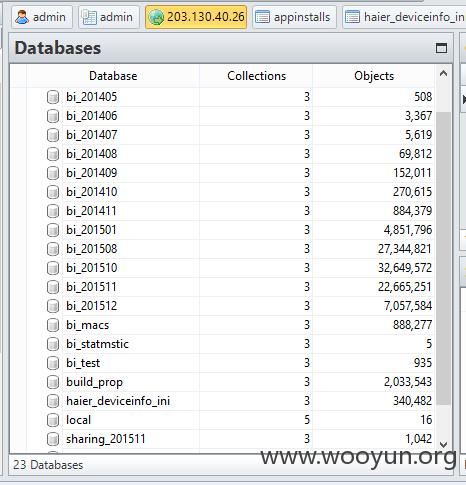Sort by the Objects column header
Viewport: 466px width, 485px height.
(374, 76)
